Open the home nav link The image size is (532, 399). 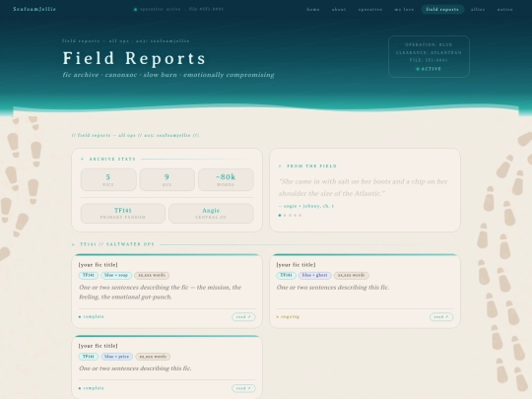[313, 10]
